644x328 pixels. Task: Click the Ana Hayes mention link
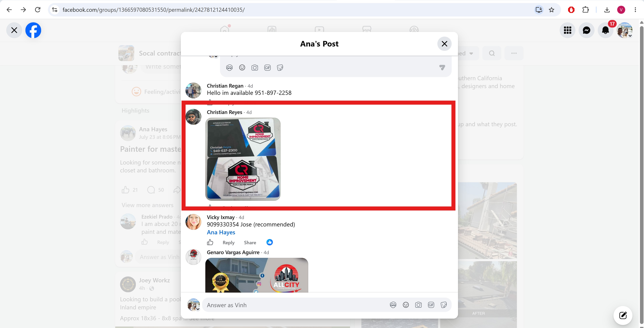click(x=221, y=232)
